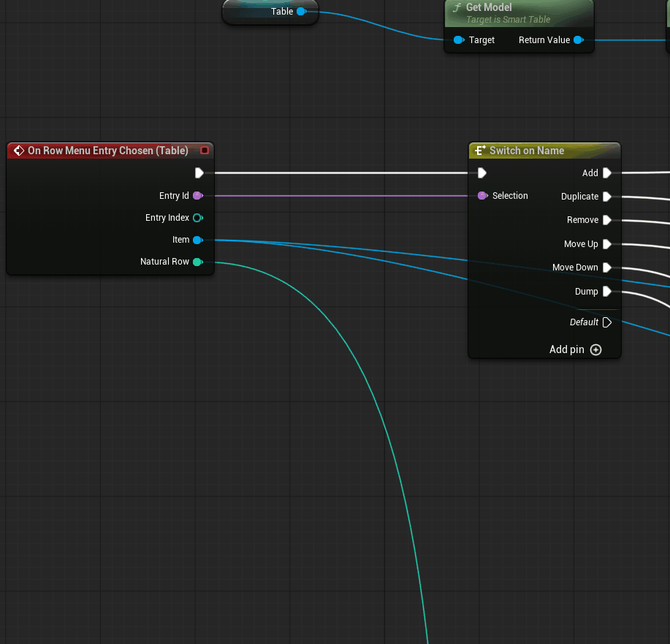Click the Add execution output pin
Screen dimensions: 670x644
[607, 173]
